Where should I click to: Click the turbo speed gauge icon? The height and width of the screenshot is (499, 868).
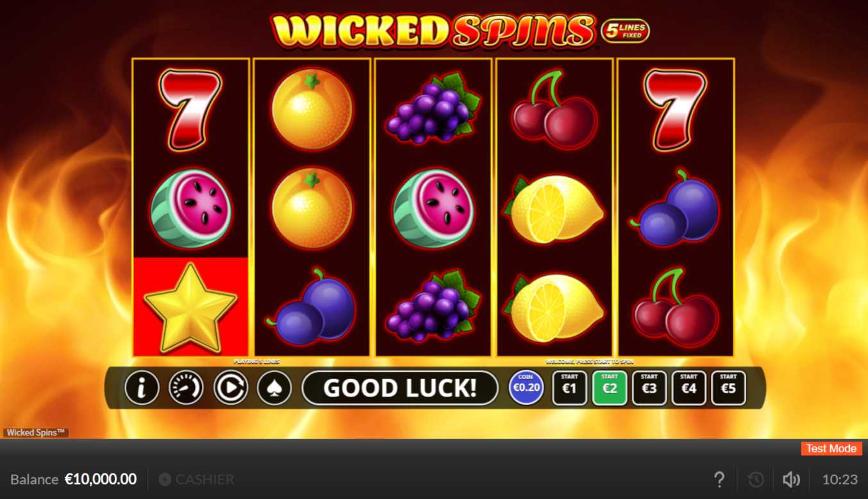[186, 388]
